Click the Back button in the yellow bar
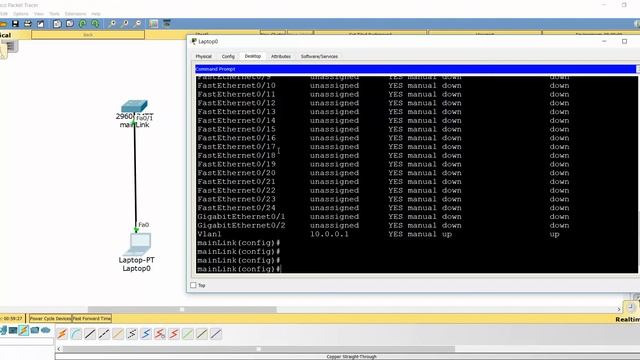Screen dimensions: 640x360 pyautogui.click(x=88, y=35)
